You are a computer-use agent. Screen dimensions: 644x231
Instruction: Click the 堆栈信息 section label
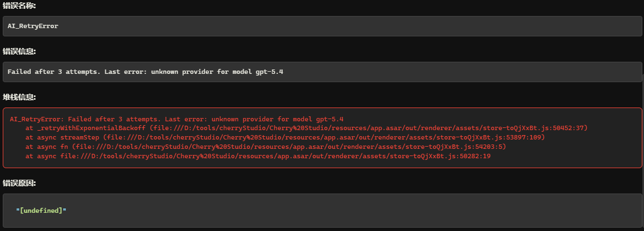coord(19,98)
